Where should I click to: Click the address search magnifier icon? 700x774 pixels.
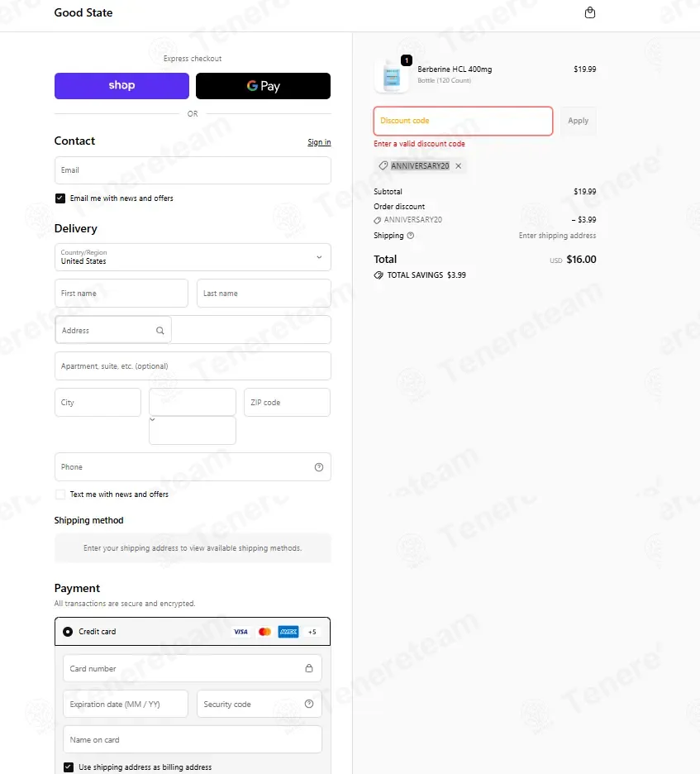coord(160,330)
